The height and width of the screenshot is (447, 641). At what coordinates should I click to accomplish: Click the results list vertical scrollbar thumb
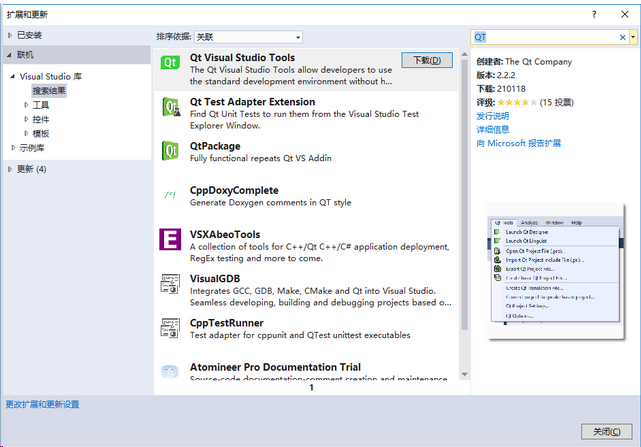point(464,195)
